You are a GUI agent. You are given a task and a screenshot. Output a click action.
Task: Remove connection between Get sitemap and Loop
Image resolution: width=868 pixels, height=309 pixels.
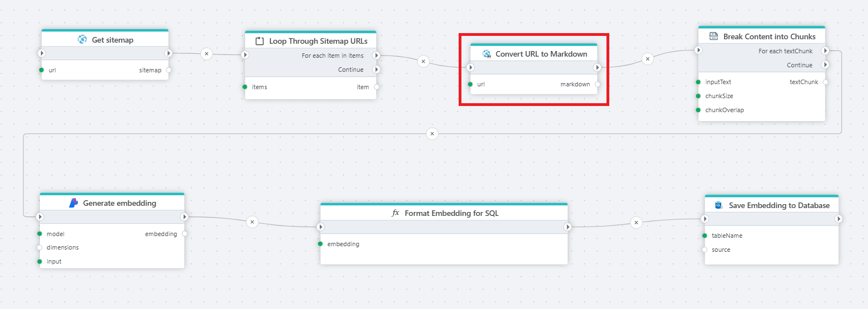tap(207, 54)
